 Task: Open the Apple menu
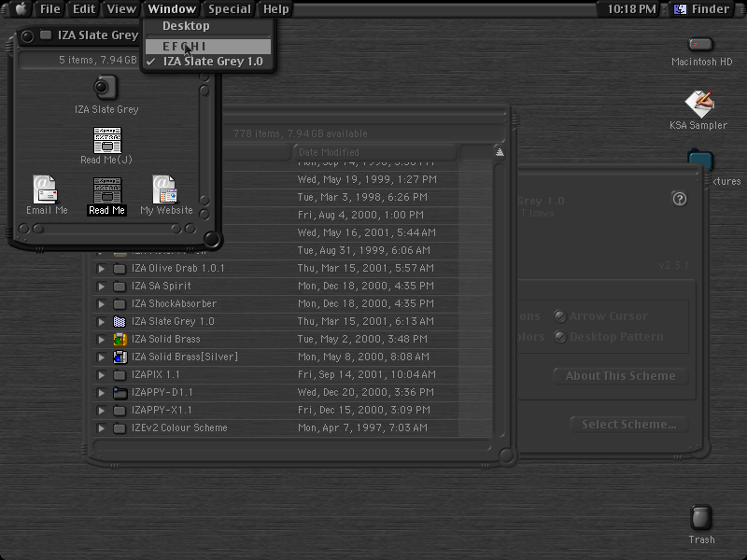point(21,8)
